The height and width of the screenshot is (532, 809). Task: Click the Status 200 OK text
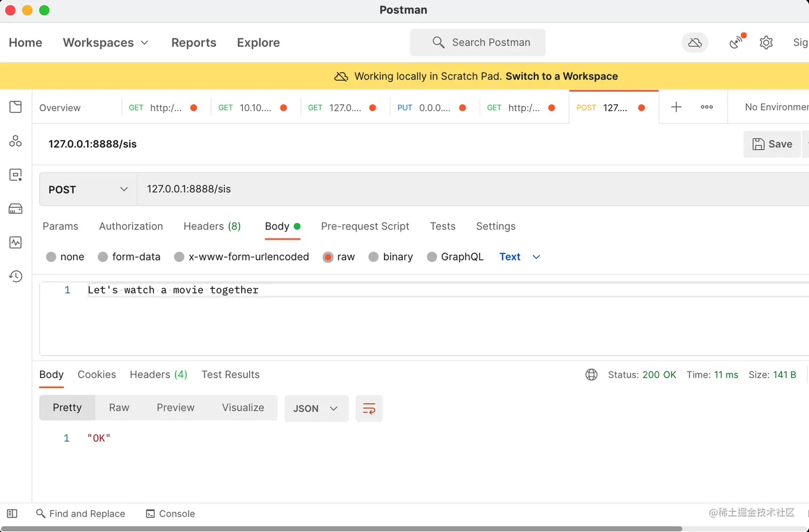[x=642, y=375]
